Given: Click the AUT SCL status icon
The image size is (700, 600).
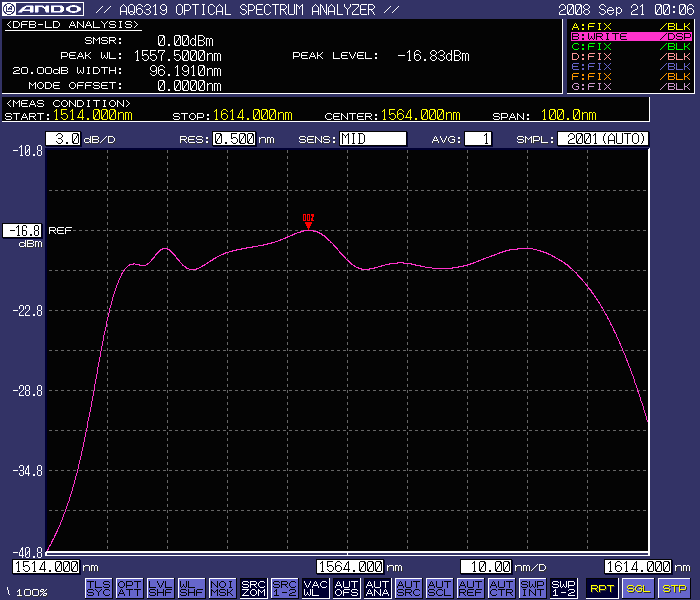Looking at the screenshot, I should [440, 588].
